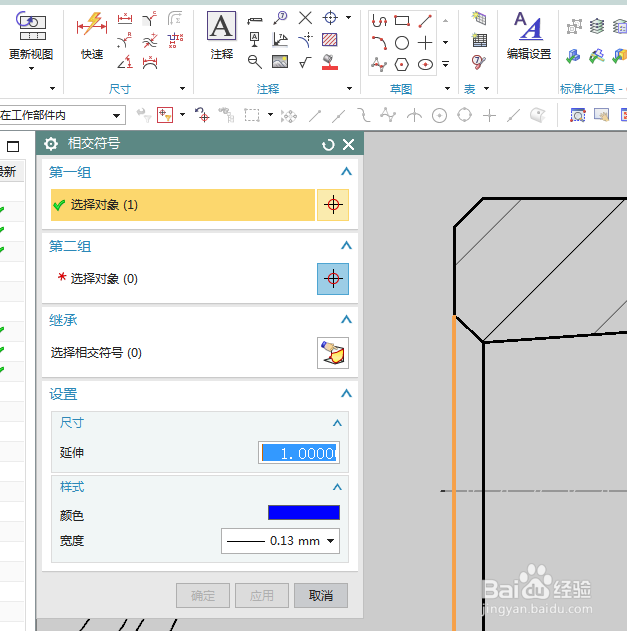The width and height of the screenshot is (627, 631).
Task: Expand the 更新视图 dropdown arrow
Action: coord(31,69)
